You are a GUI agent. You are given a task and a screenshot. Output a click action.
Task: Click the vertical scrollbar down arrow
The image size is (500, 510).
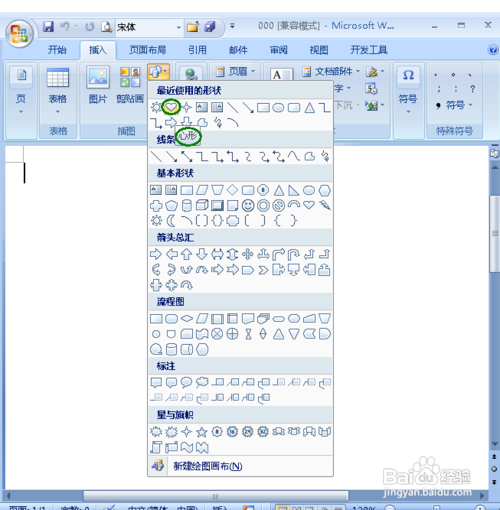tap(495, 444)
